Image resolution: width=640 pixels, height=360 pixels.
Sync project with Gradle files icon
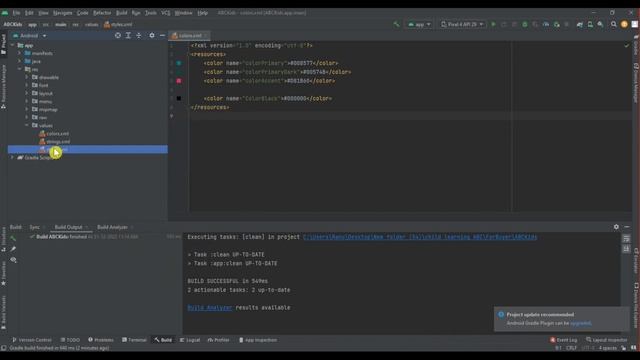(x=580, y=24)
